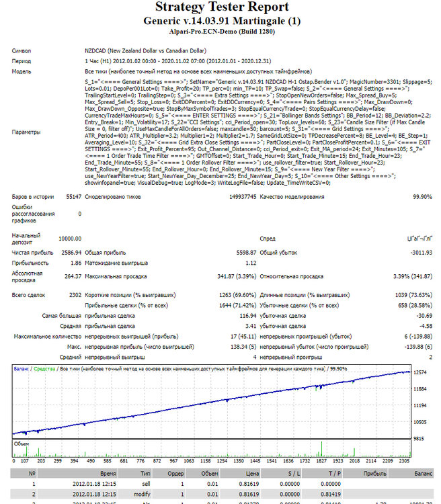Select modelled ticks value 149937745

coord(243,197)
